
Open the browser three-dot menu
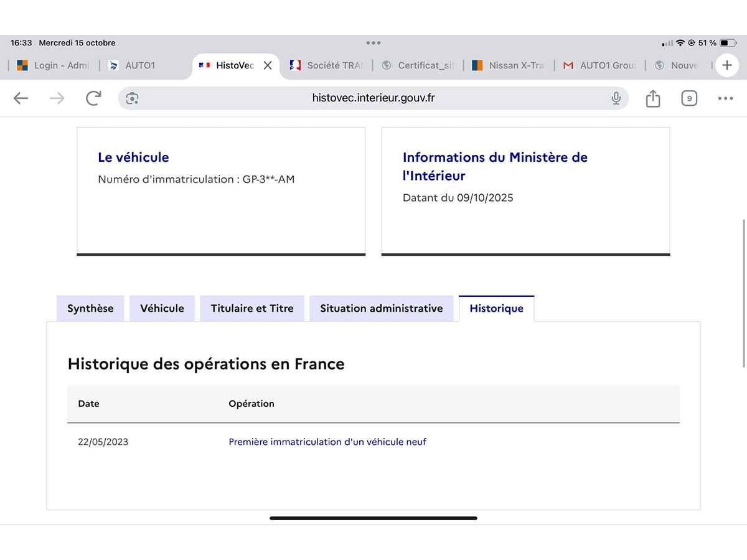pyautogui.click(x=725, y=98)
